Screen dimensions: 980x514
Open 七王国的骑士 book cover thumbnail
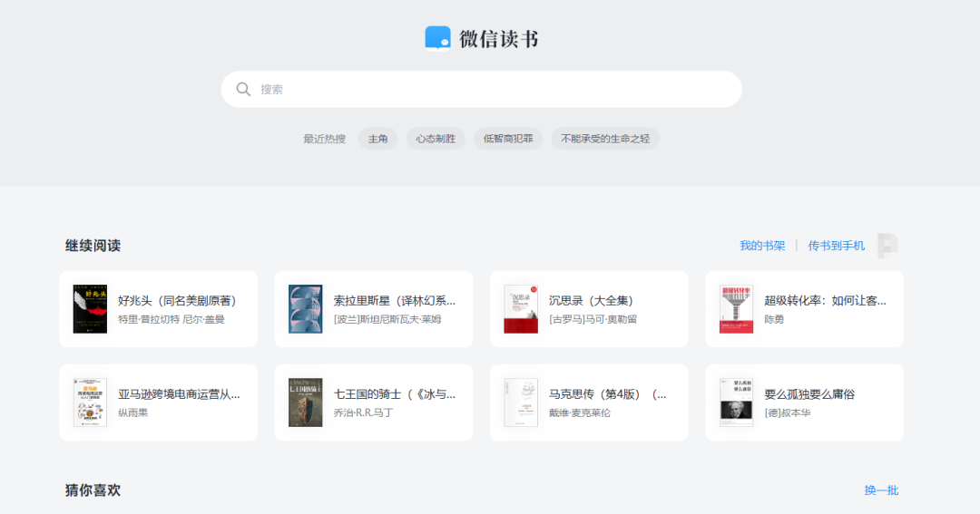point(306,402)
